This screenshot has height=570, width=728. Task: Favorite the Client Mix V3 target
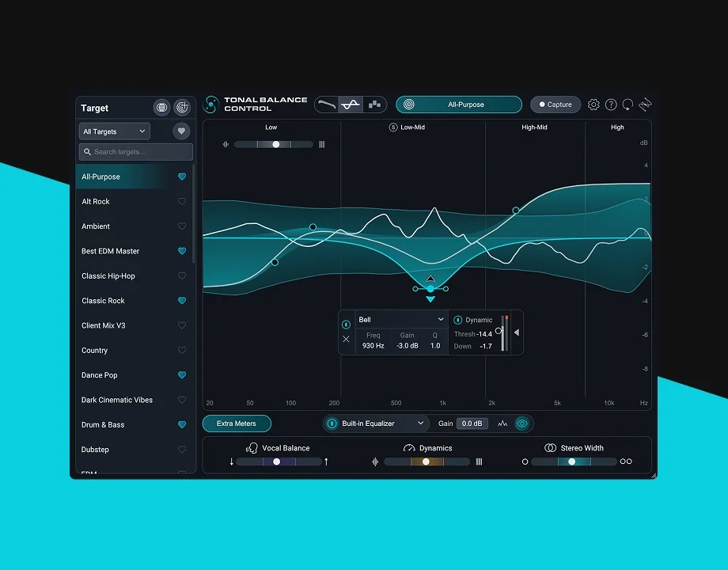click(182, 325)
